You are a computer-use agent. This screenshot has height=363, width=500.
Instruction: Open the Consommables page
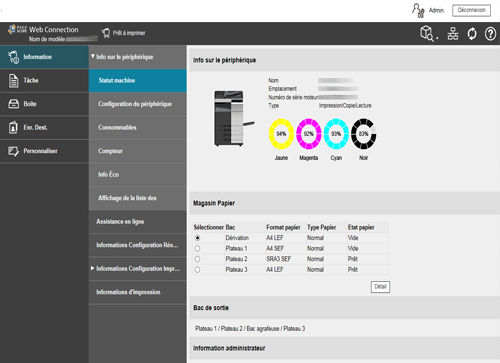tap(138, 127)
